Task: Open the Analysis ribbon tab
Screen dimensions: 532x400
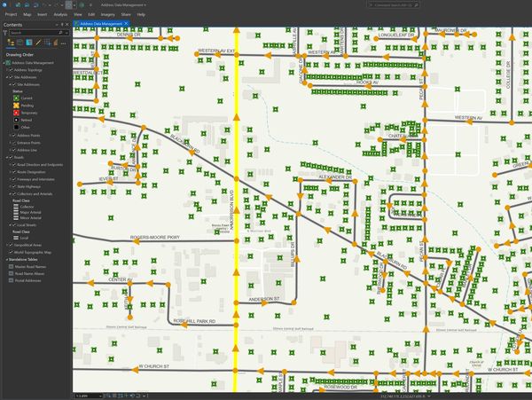Action: click(59, 15)
